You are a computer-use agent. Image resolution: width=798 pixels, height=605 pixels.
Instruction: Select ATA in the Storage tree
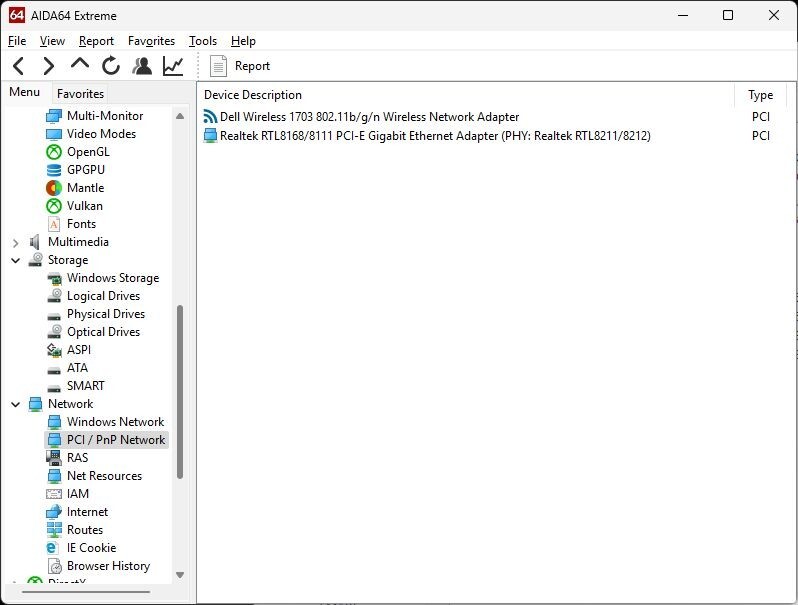point(77,368)
